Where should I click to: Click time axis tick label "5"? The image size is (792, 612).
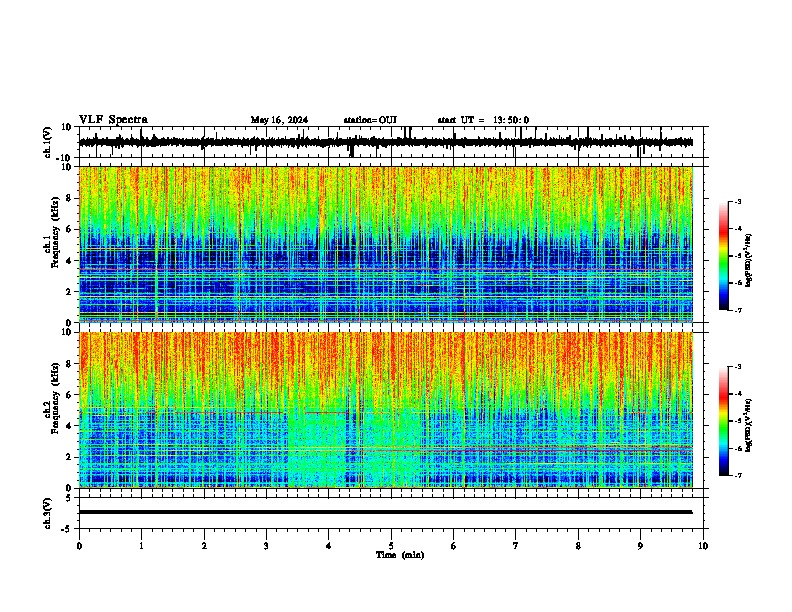391,546
